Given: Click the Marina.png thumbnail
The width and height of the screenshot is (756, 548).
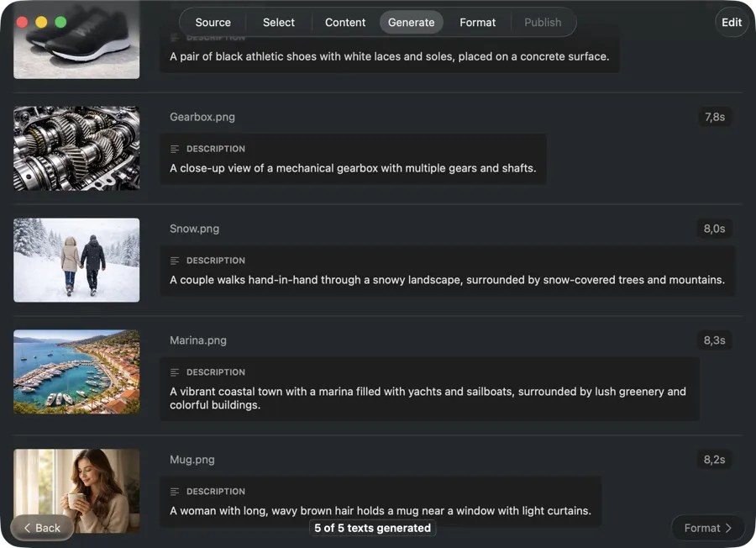Looking at the screenshot, I should (x=76, y=371).
